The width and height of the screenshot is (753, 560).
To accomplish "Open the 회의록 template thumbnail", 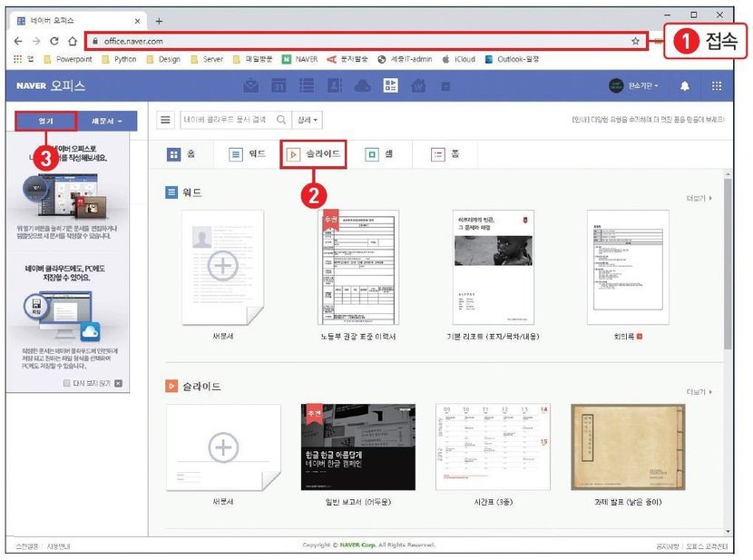I will coord(628,268).
